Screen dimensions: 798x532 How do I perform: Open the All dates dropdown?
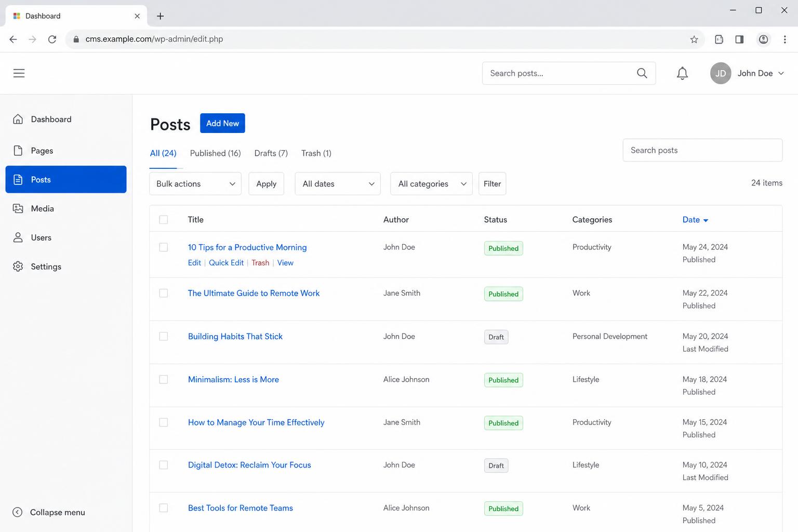(338, 184)
